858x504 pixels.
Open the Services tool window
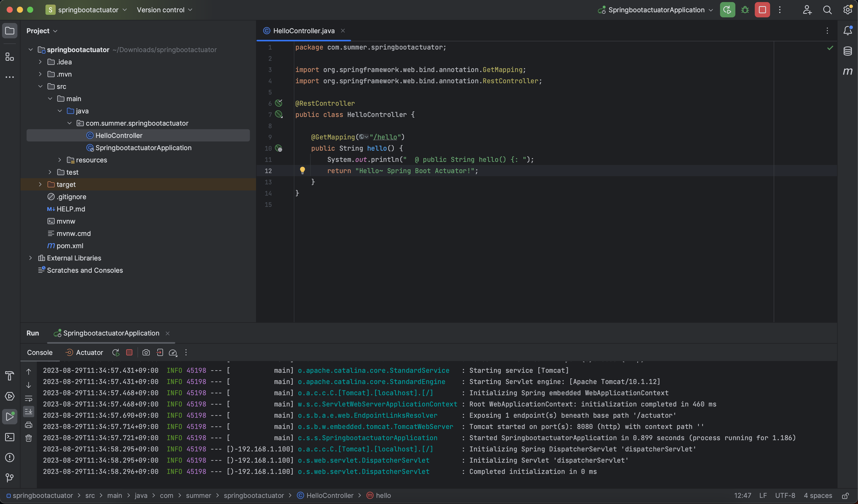pyautogui.click(x=10, y=396)
